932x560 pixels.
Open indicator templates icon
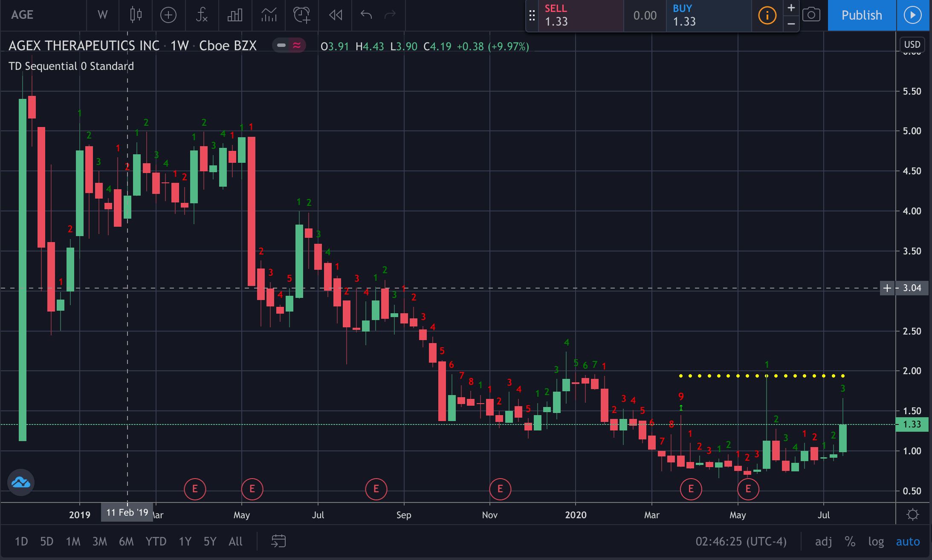269,15
